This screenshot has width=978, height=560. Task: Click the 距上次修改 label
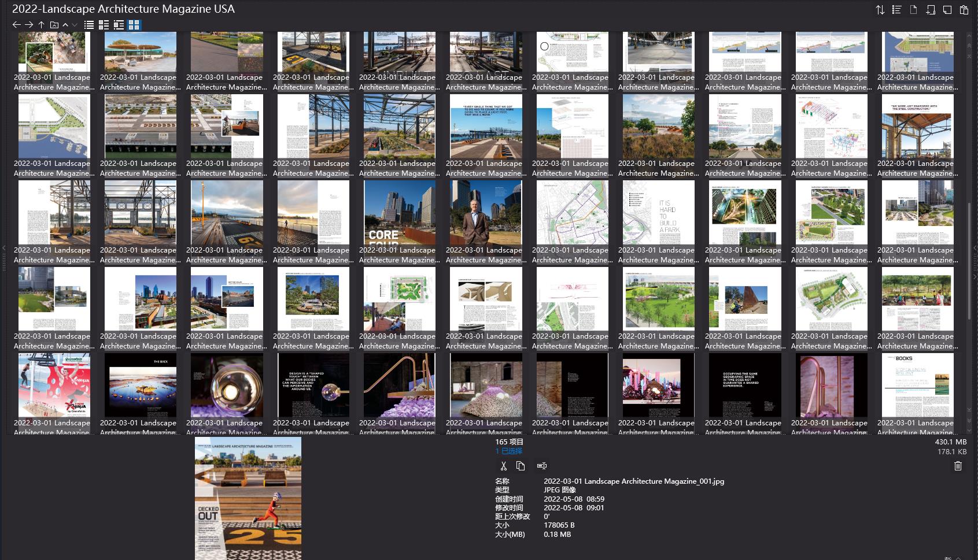[512, 516]
